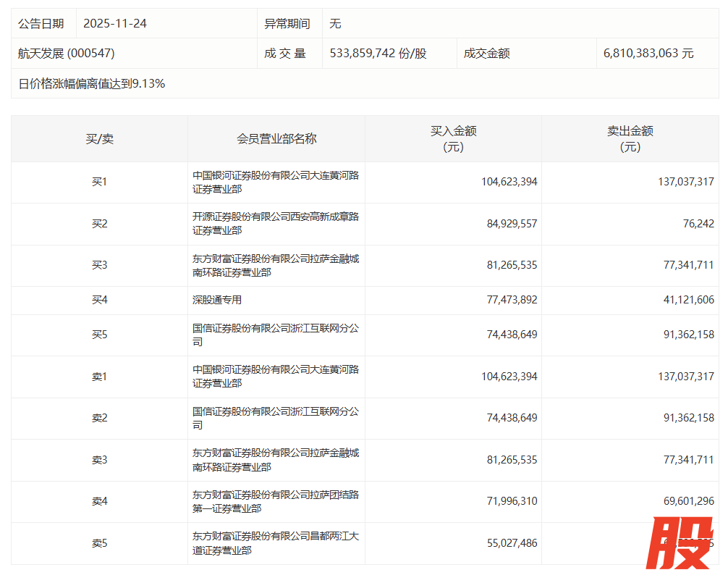Click the 卖1 row label

tap(99, 377)
